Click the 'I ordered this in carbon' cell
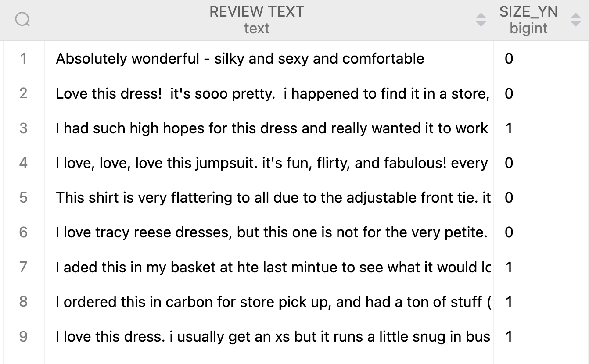589x364 pixels. [x=269, y=302]
